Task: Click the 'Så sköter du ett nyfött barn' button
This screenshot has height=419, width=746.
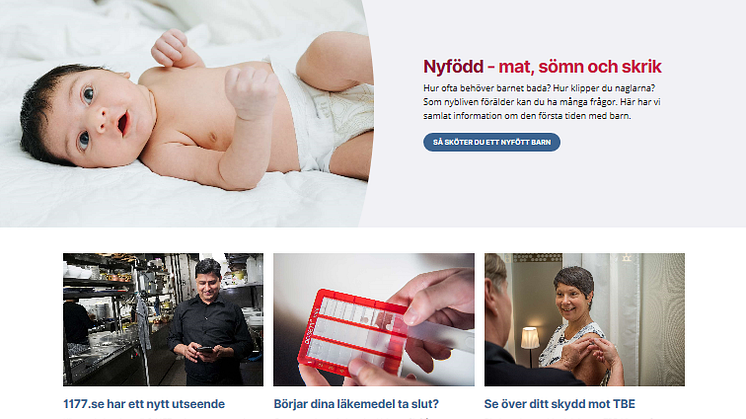Action: click(491, 142)
